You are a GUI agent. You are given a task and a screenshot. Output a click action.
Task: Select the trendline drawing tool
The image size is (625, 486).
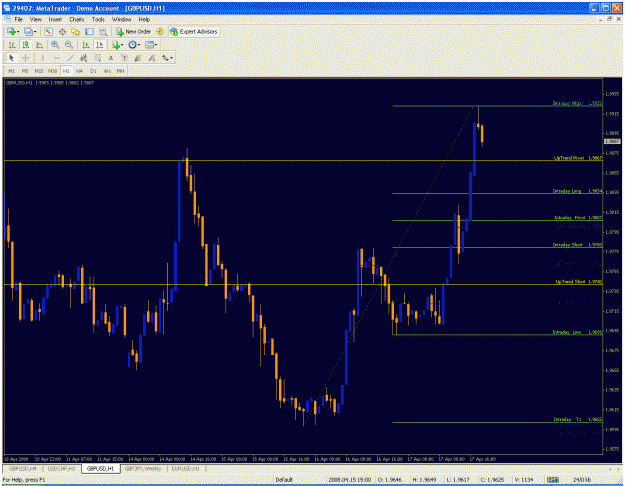[x=70, y=58]
